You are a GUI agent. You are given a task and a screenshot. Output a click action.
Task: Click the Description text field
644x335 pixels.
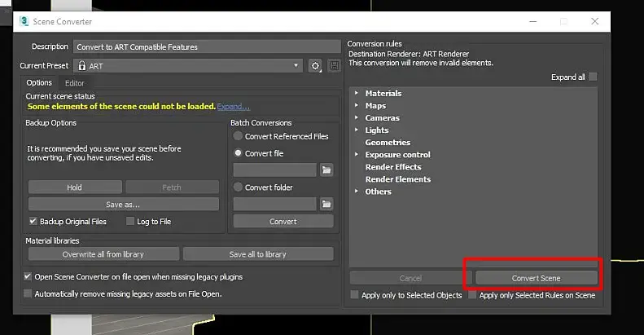point(207,46)
